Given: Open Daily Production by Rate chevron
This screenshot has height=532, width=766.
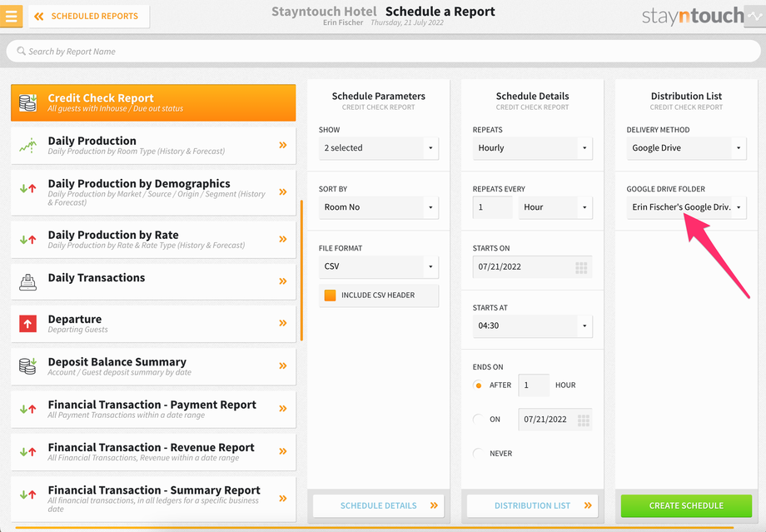Looking at the screenshot, I should 283,239.
